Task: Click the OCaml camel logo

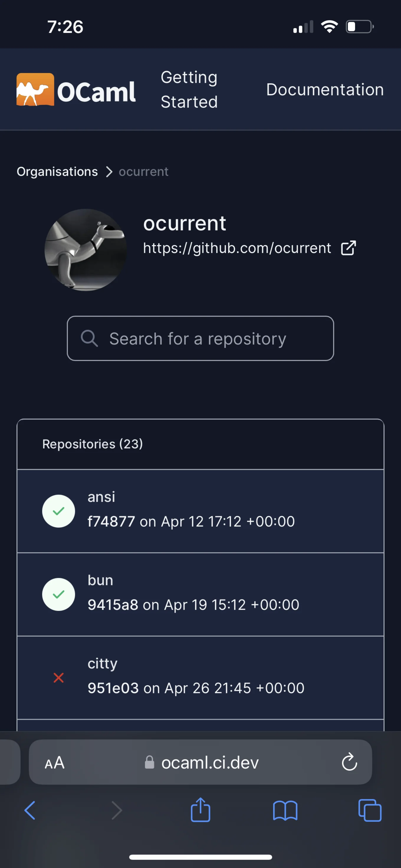Action: coord(35,89)
